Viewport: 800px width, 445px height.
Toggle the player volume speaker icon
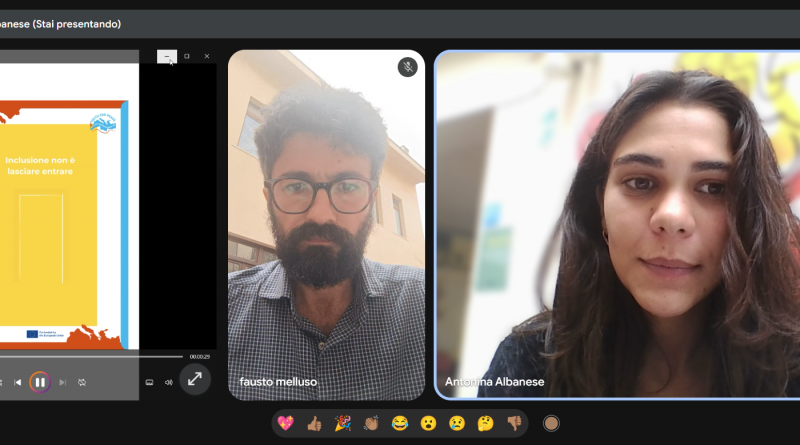point(168,382)
